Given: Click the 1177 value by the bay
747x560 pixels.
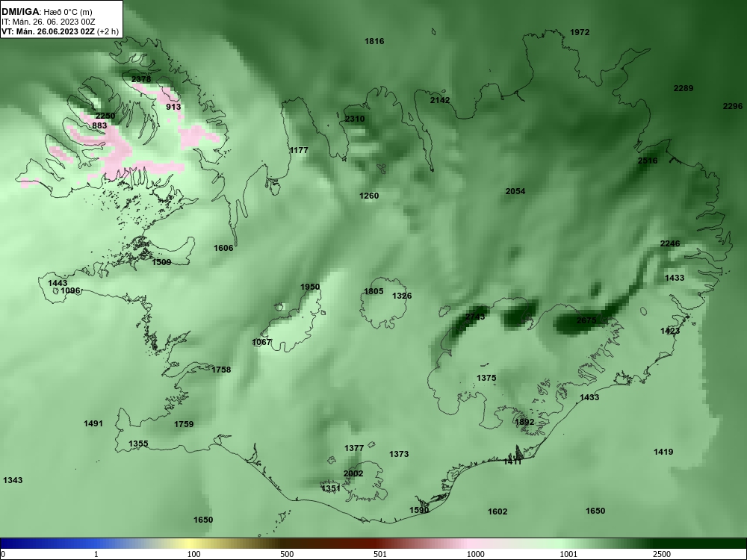Looking at the screenshot, I should coord(300,150).
